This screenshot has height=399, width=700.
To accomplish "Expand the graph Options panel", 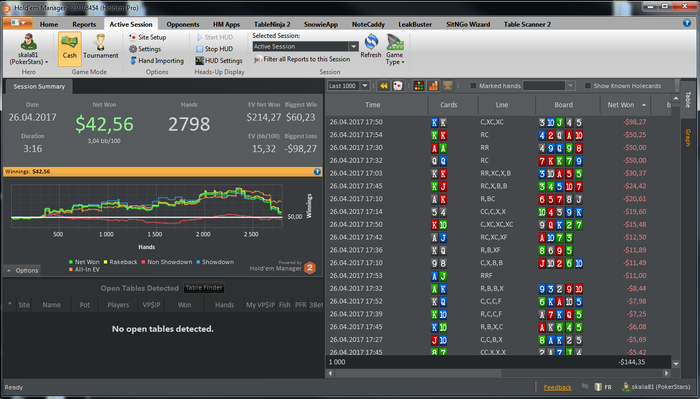I will point(22,270).
